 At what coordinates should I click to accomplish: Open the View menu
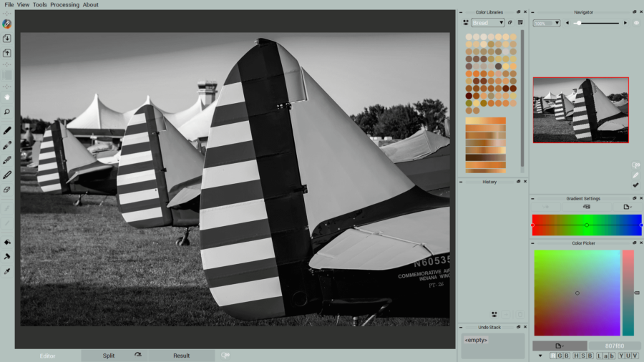[x=23, y=5]
